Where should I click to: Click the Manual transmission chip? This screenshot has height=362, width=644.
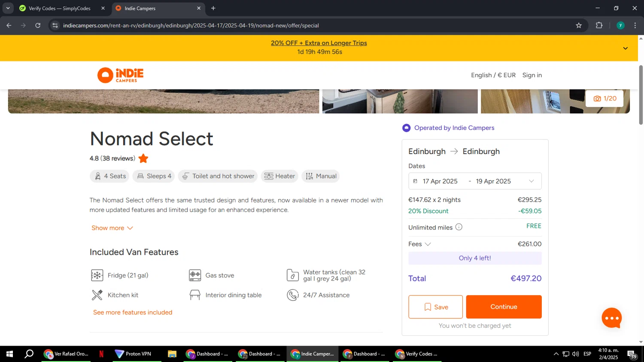[x=321, y=176]
